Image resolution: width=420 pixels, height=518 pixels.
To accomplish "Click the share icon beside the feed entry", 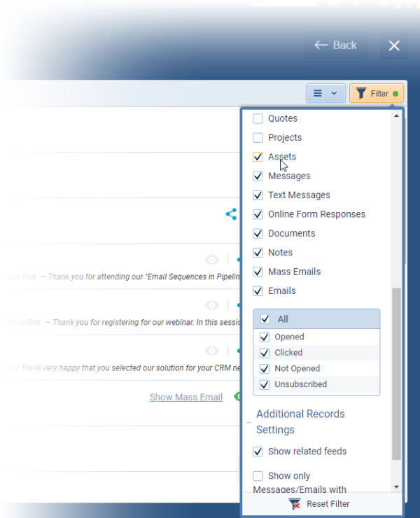I will (x=231, y=214).
